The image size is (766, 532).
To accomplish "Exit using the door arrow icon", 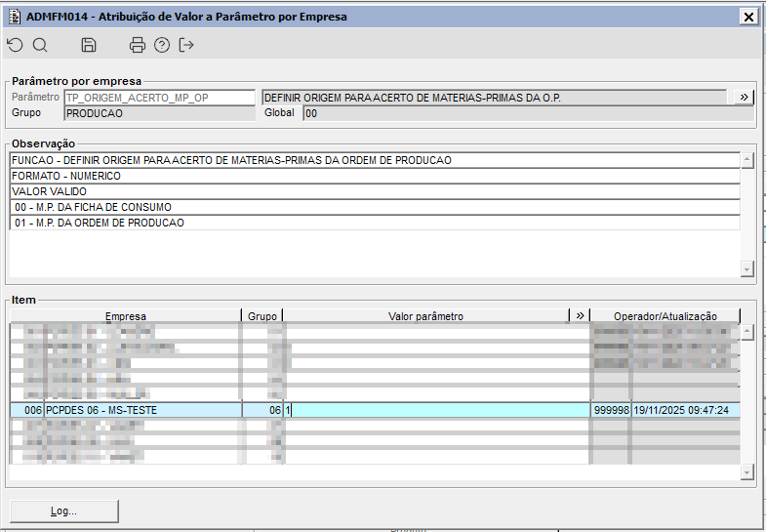I will click(186, 46).
